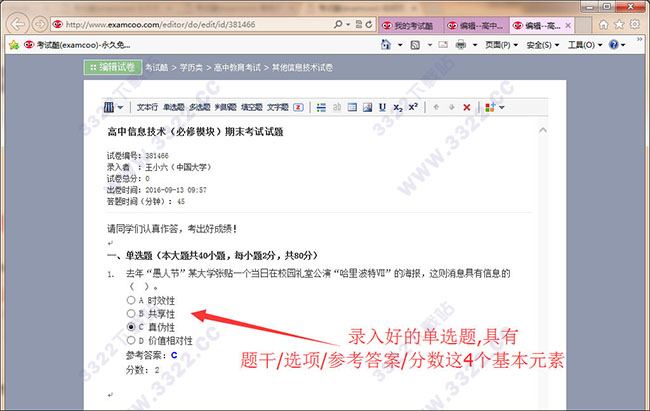Open the 安全(S) menu
The width and height of the screenshot is (650, 411).
(x=543, y=45)
